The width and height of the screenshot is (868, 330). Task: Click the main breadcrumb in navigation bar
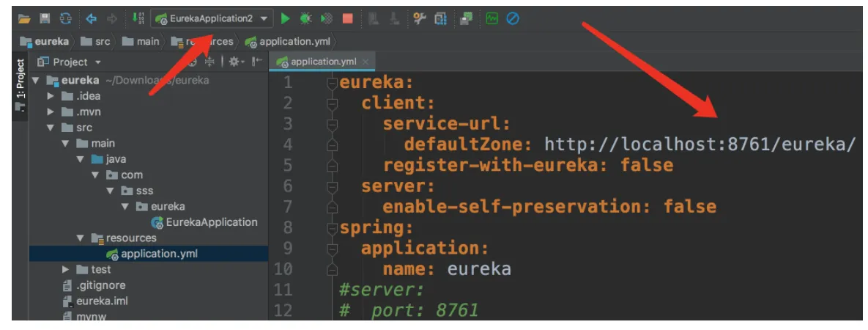pyautogui.click(x=141, y=42)
